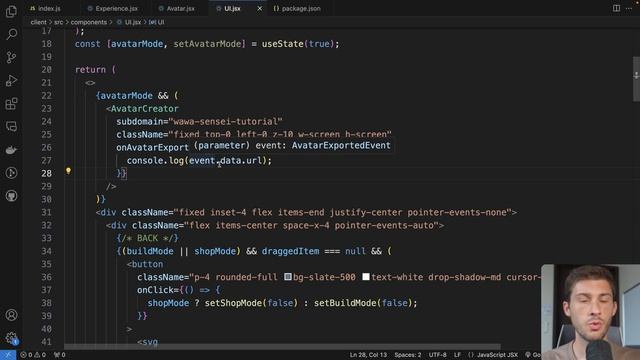The width and height of the screenshot is (640, 360).
Task: Click setShopMode(false) on line 38
Action: coord(251,303)
